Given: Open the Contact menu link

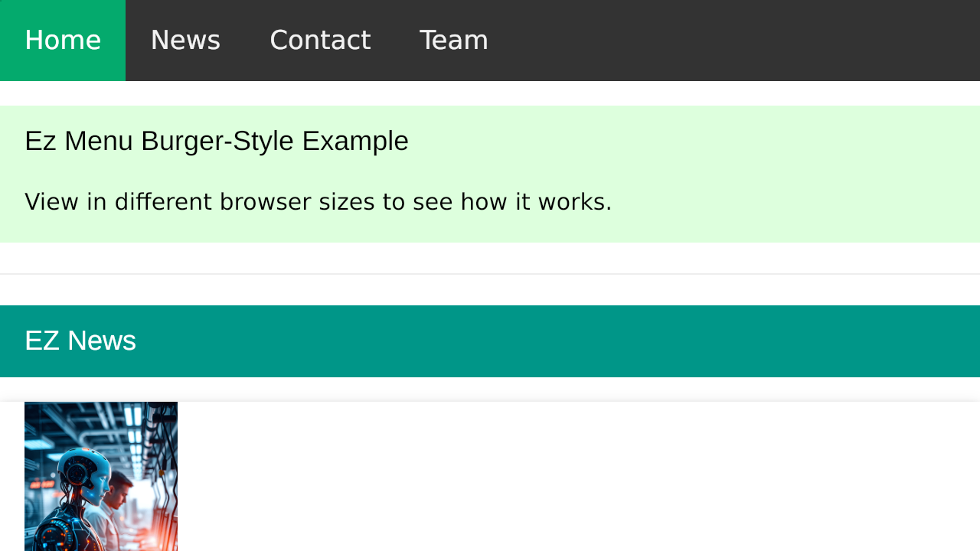Looking at the screenshot, I should coord(320,41).
